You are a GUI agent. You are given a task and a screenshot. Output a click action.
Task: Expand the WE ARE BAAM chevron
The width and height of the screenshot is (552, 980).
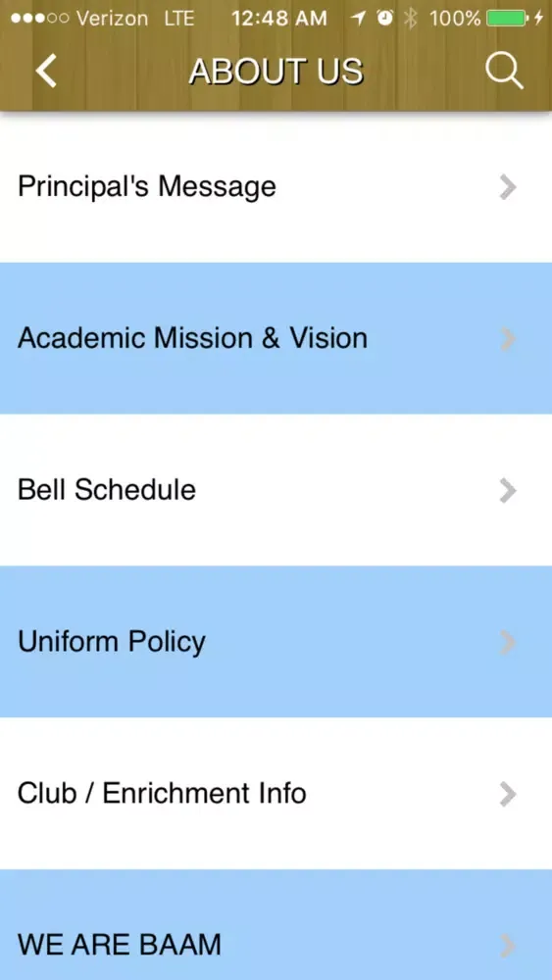click(x=508, y=946)
